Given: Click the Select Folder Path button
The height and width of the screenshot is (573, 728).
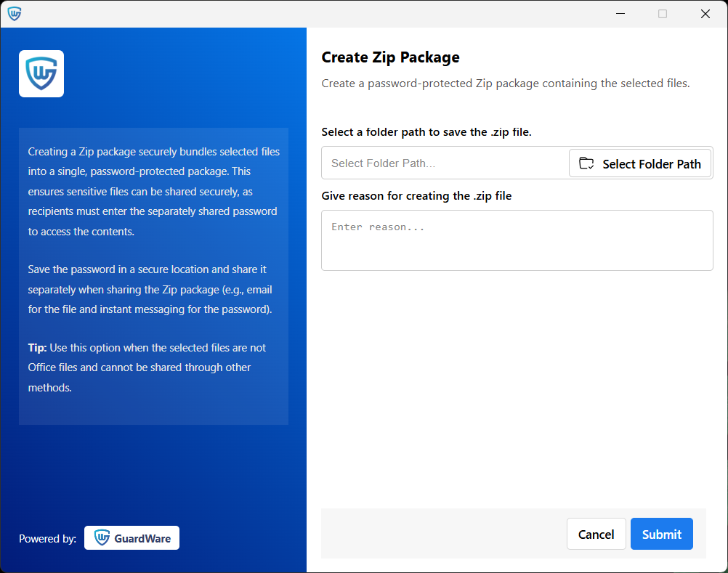Looking at the screenshot, I should click(x=640, y=163).
